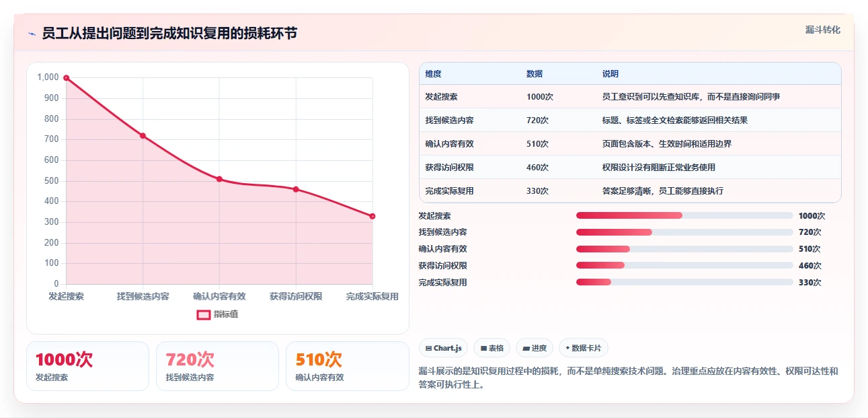Select the 进度 tag
This screenshot has width=868, height=418.
(x=535, y=348)
